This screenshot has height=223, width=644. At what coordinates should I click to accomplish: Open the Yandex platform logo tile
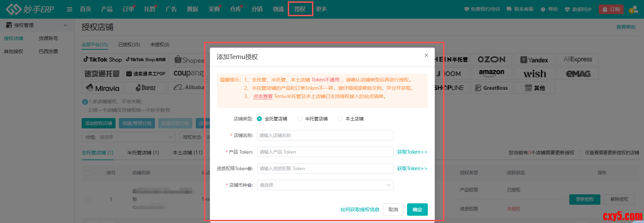coord(534,60)
